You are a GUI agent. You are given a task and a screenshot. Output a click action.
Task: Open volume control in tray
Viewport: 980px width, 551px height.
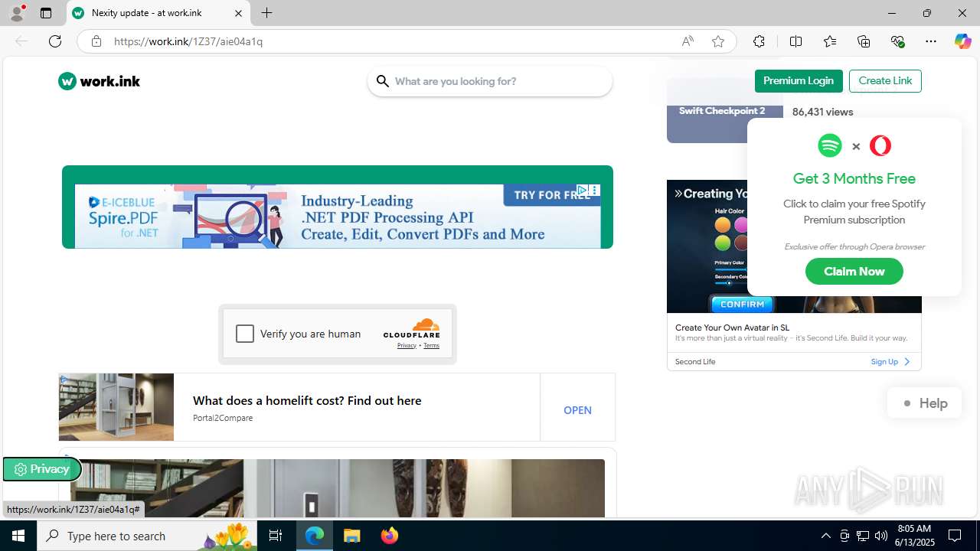881,536
